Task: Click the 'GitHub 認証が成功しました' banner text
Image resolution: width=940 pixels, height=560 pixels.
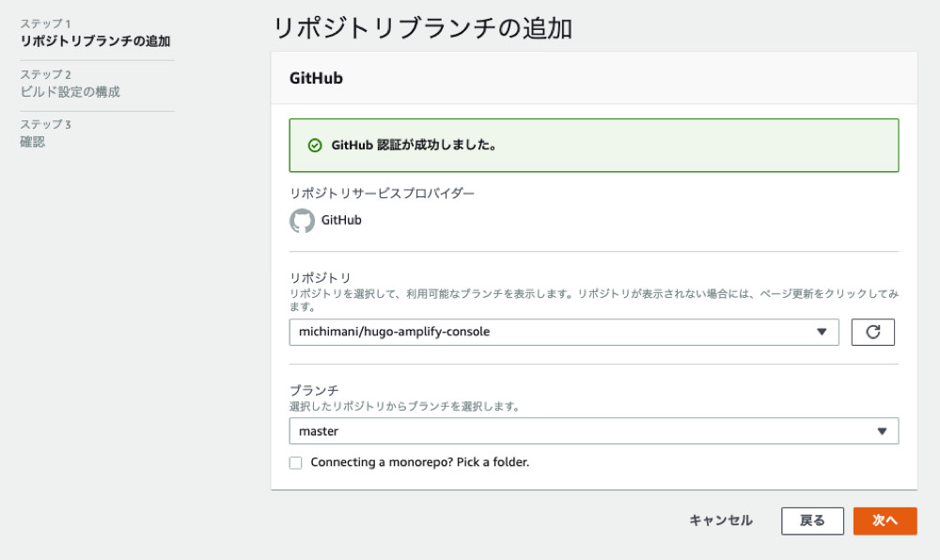Action: (414, 146)
